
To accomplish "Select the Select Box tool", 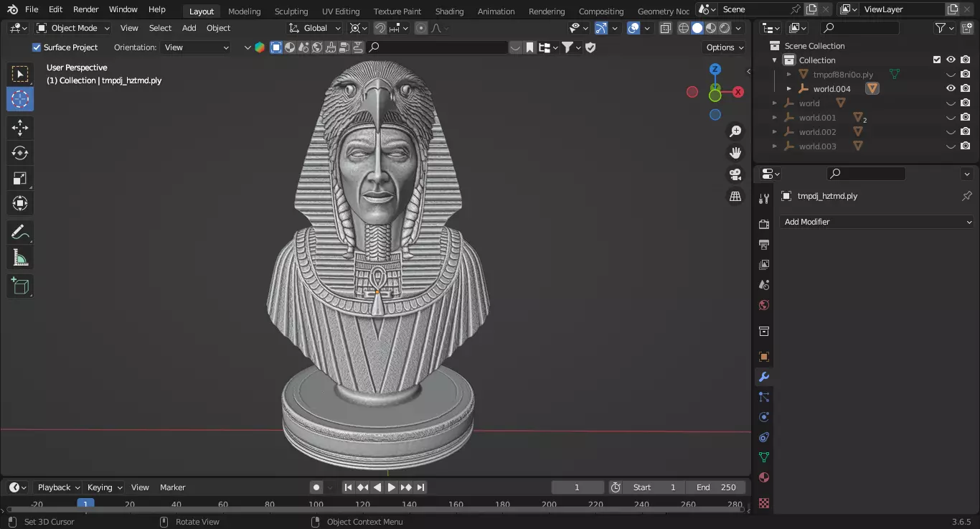I will pyautogui.click(x=20, y=74).
